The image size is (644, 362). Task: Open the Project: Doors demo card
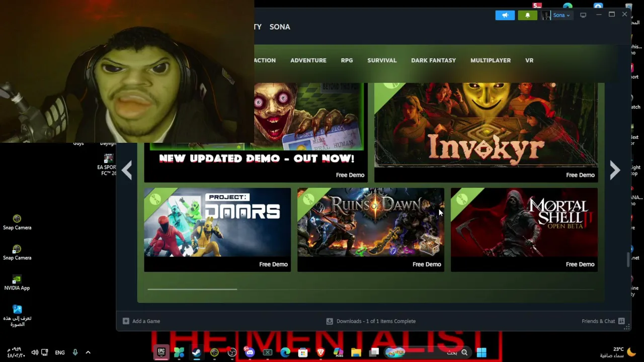[217, 230]
